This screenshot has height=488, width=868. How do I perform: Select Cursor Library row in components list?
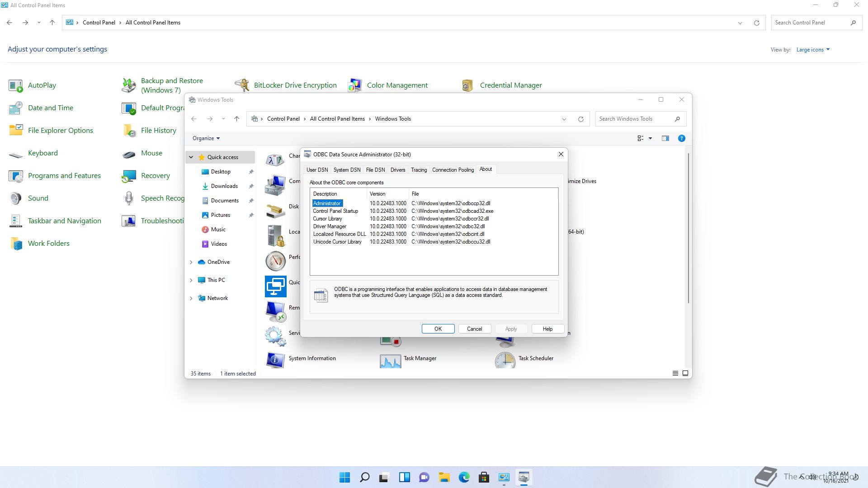click(434, 219)
